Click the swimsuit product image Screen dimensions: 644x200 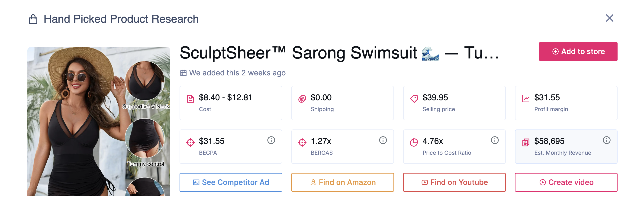pos(99,122)
